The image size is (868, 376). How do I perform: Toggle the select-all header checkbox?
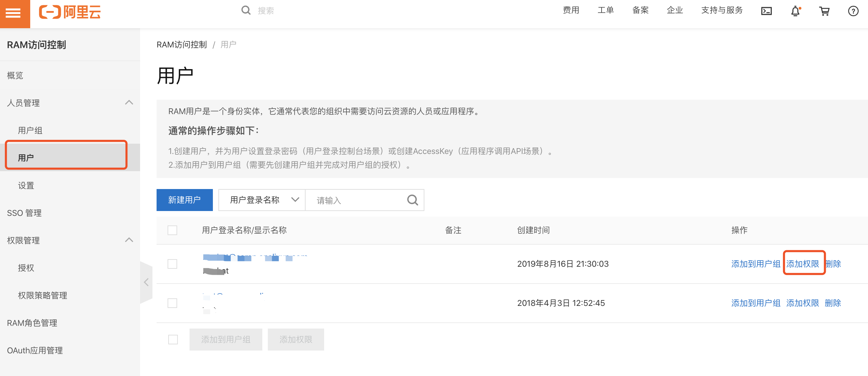coord(172,230)
